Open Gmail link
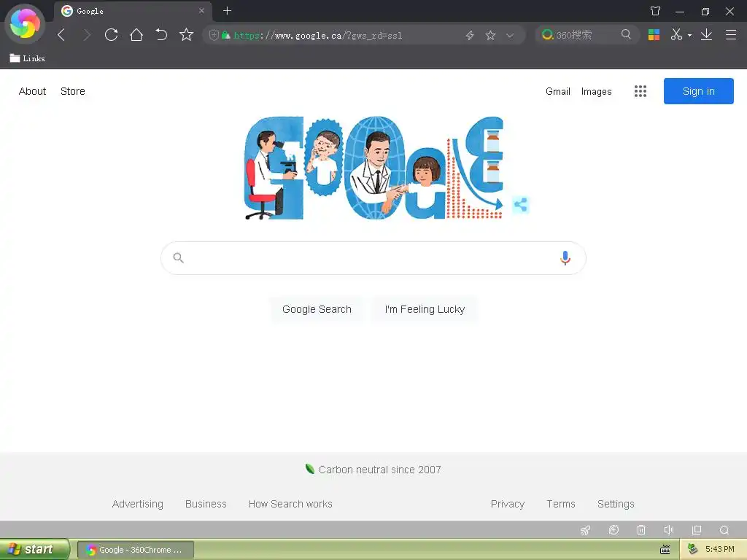Screen dimensions: 747x560 558,91
